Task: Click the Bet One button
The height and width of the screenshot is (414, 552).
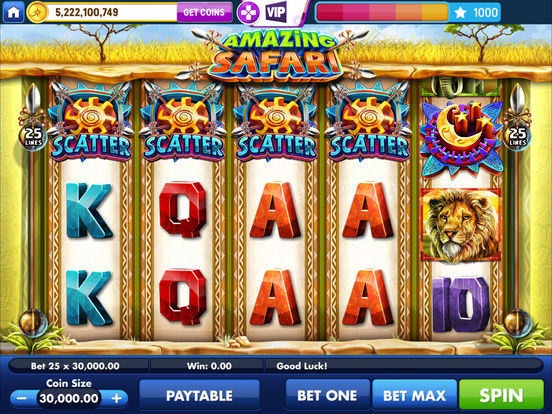Action: (327, 395)
